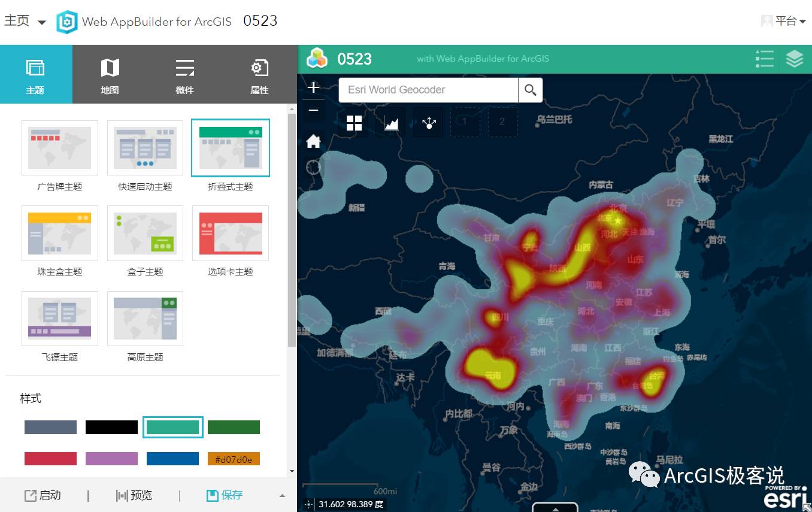The height and width of the screenshot is (512, 812).
Task: Zoom out on the map
Action: (313, 110)
